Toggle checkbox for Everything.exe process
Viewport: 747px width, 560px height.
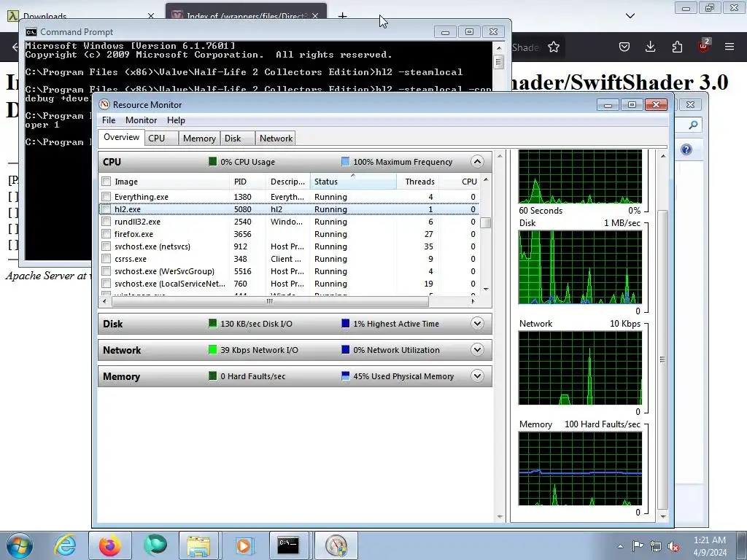[107, 197]
